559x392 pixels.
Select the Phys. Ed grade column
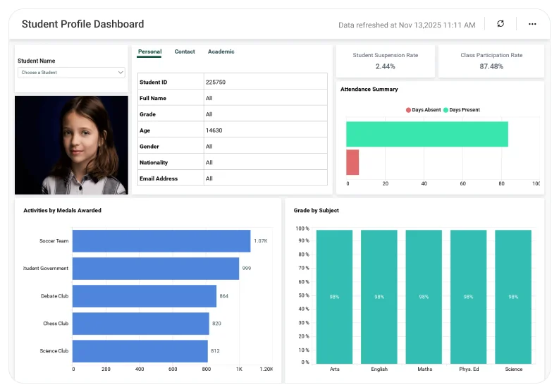tap(469, 297)
